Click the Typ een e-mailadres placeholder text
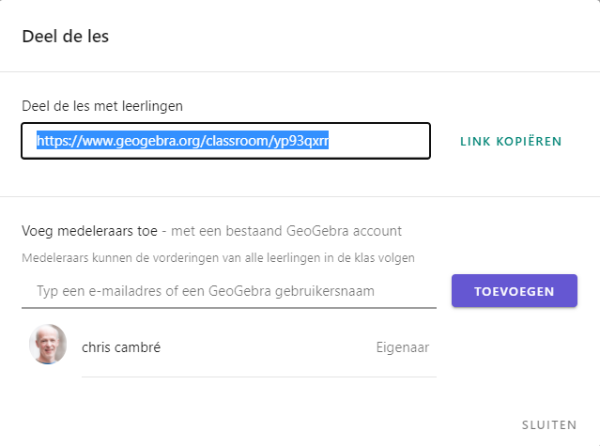The width and height of the screenshot is (600, 446). tap(205, 291)
